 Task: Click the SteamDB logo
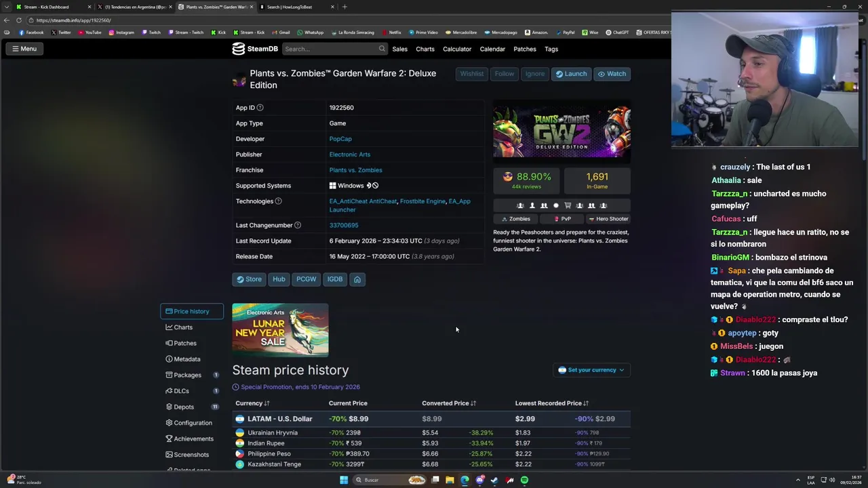[255, 49]
